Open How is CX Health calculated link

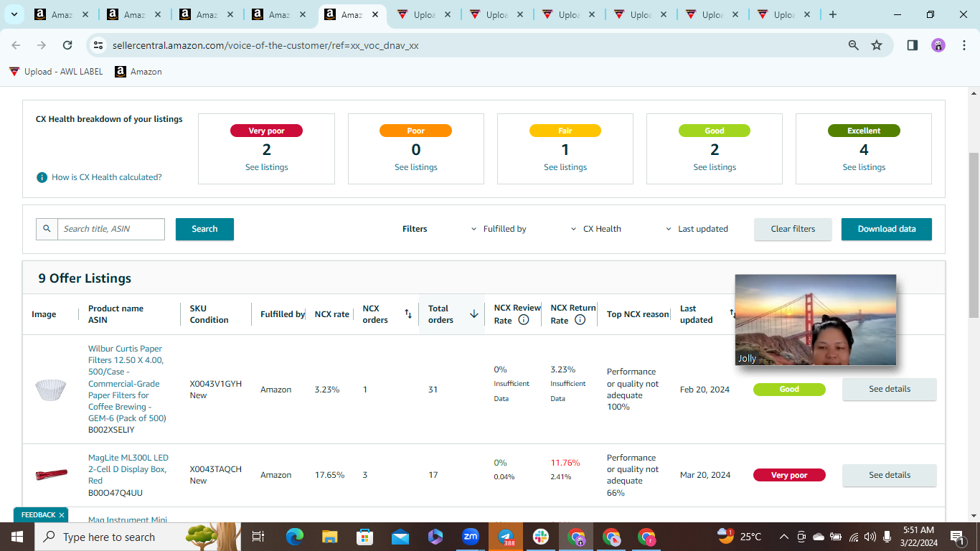pyautogui.click(x=107, y=177)
